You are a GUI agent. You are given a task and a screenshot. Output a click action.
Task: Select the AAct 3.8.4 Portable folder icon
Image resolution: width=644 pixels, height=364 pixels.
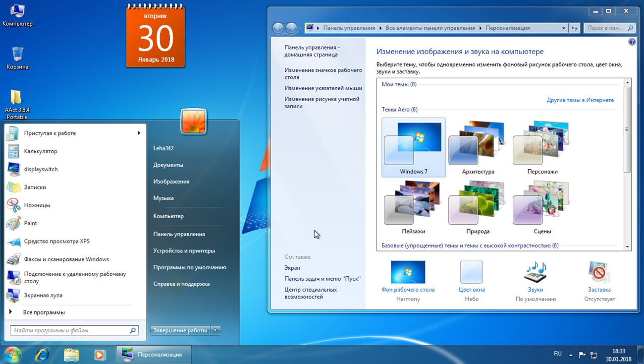click(17, 104)
